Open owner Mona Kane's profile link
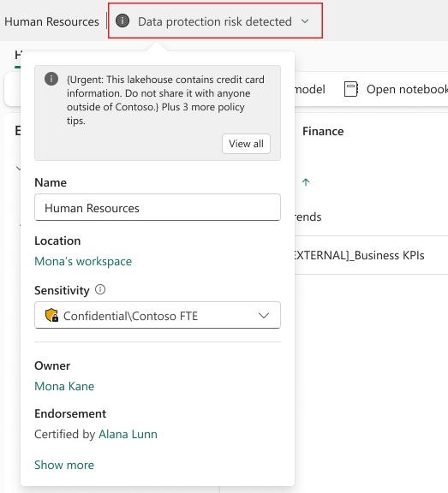Viewport: 448px width, 493px height. (64, 386)
